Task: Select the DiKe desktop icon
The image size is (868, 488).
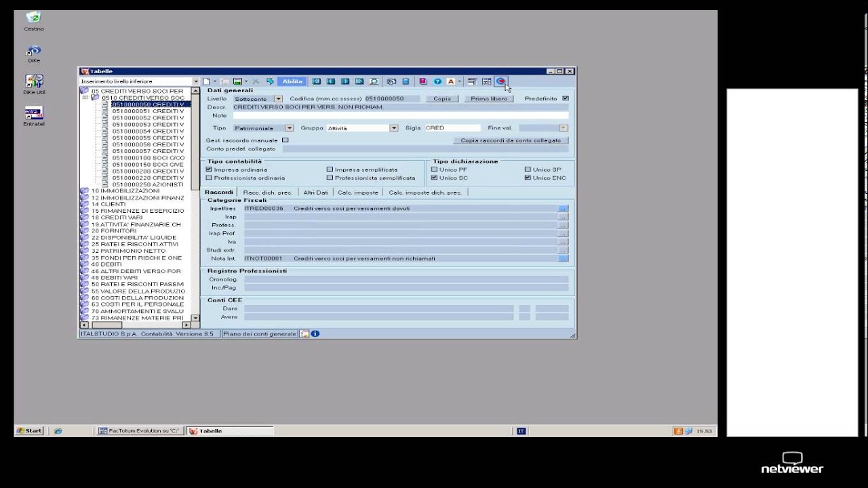Action: click(x=34, y=54)
